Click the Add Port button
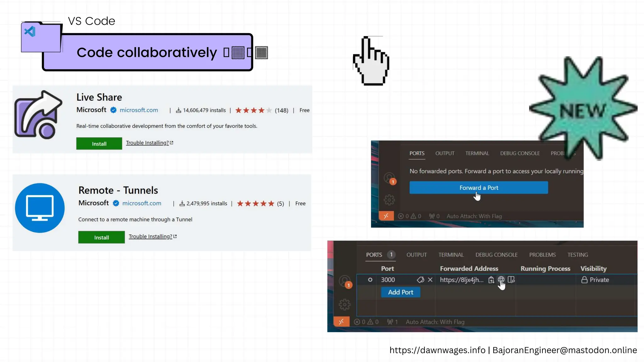644x362 pixels. (x=401, y=292)
